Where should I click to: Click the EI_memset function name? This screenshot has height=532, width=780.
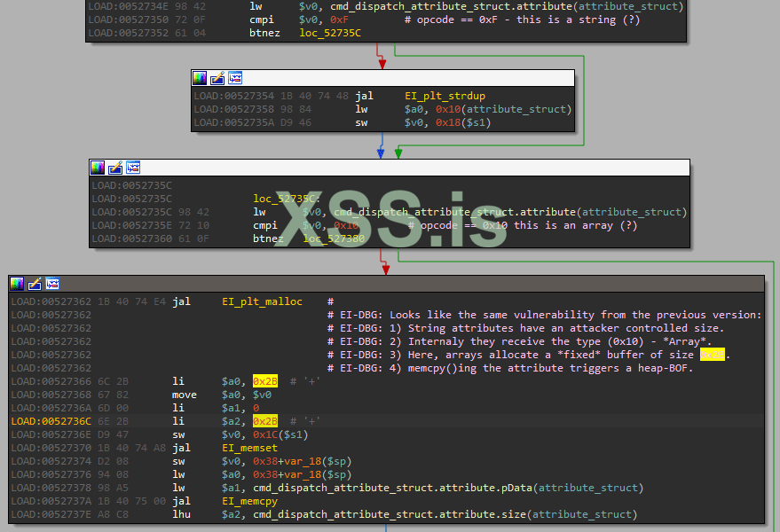(249, 448)
